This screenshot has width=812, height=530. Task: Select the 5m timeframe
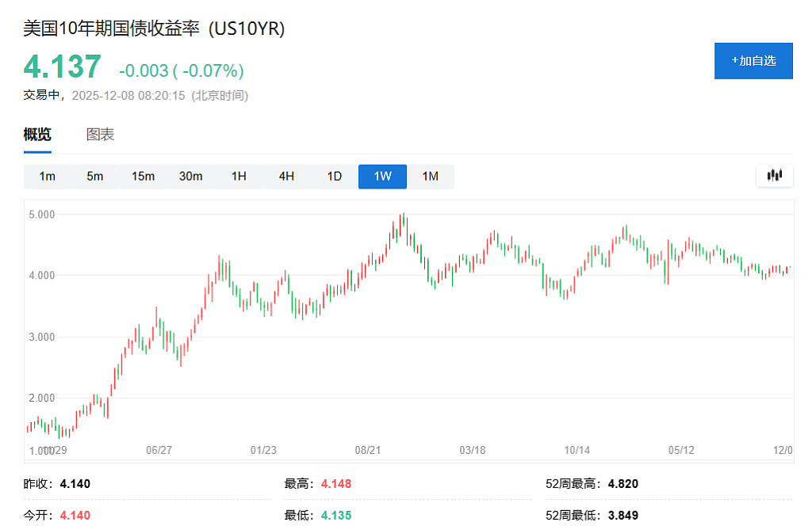95,177
